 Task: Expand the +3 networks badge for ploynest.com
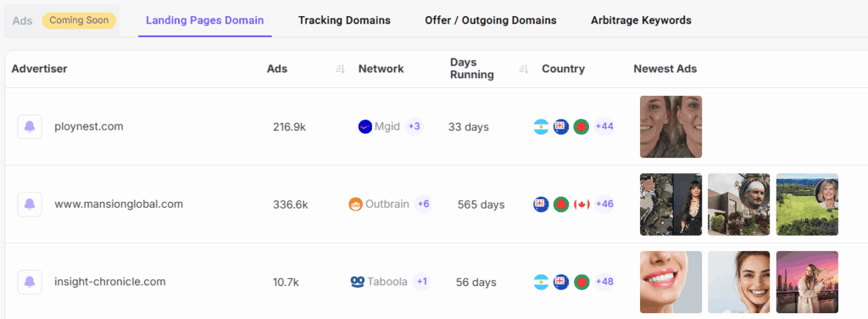[x=414, y=126]
